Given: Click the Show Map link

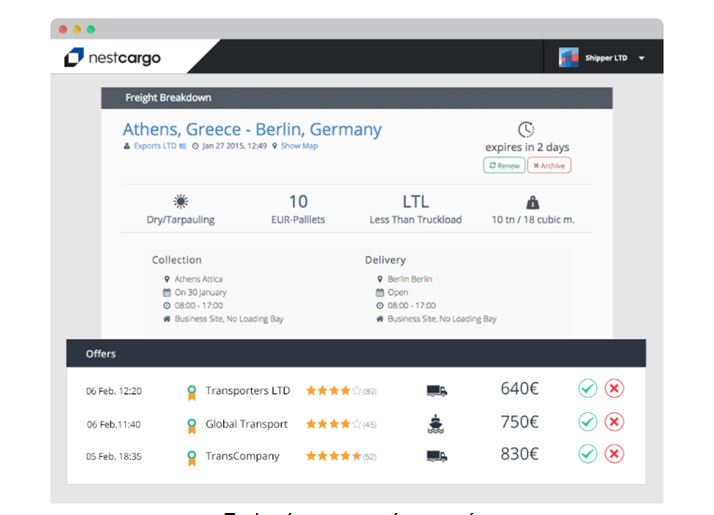Looking at the screenshot, I should click(x=299, y=146).
